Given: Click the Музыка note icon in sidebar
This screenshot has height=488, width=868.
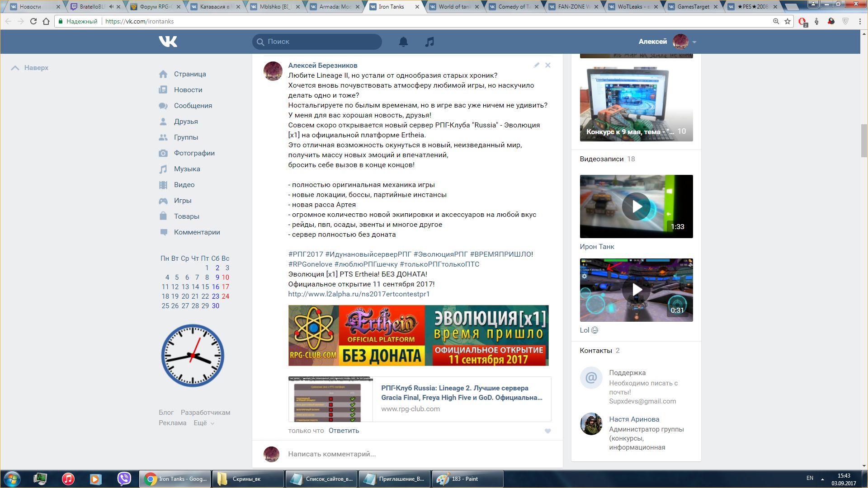Looking at the screenshot, I should 163,169.
